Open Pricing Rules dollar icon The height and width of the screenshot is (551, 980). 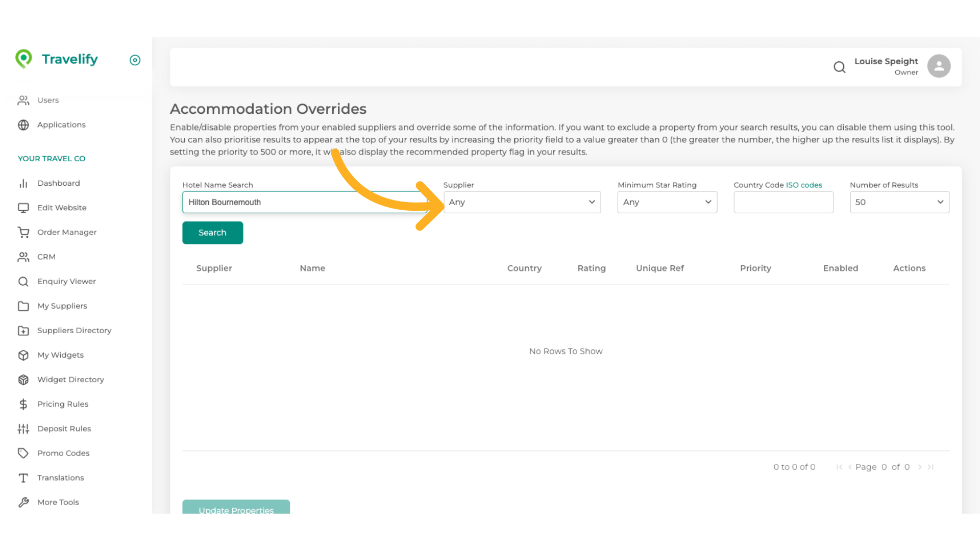[x=23, y=404]
